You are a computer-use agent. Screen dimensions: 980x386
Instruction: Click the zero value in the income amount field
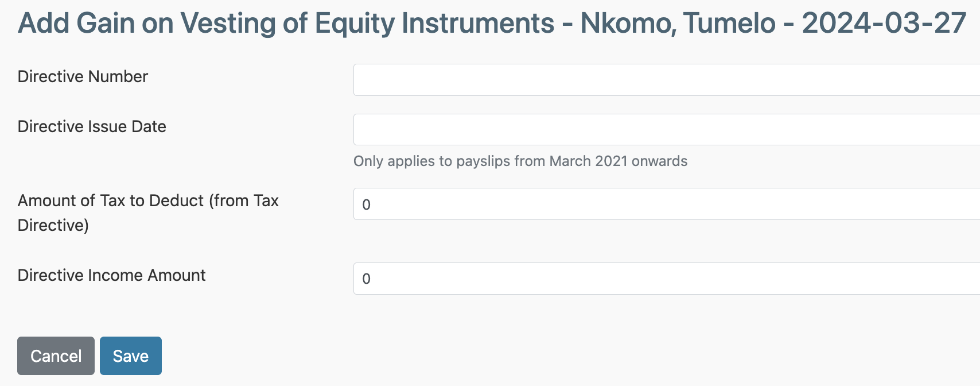(x=367, y=279)
